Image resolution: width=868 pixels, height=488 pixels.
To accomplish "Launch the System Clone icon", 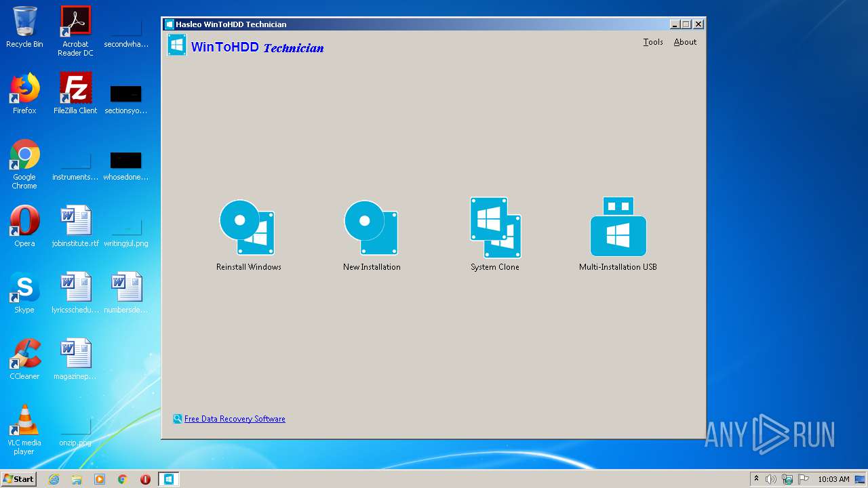I will point(495,228).
